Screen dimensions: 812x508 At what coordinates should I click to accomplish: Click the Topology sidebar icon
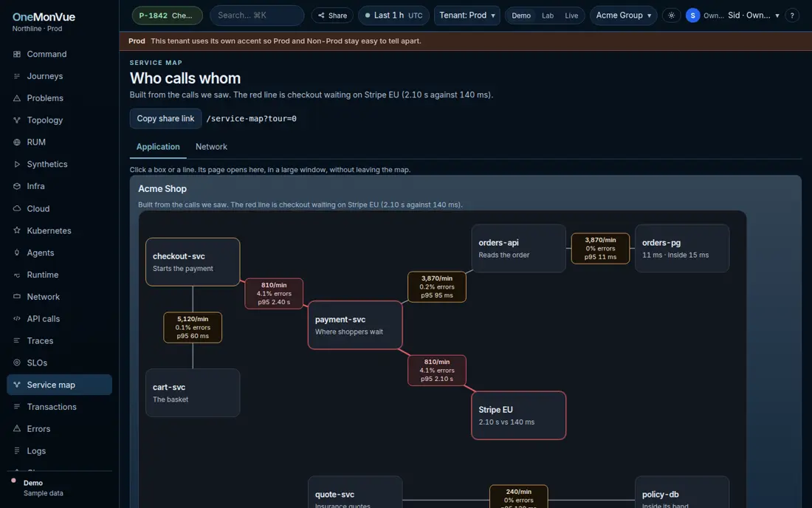(x=16, y=120)
